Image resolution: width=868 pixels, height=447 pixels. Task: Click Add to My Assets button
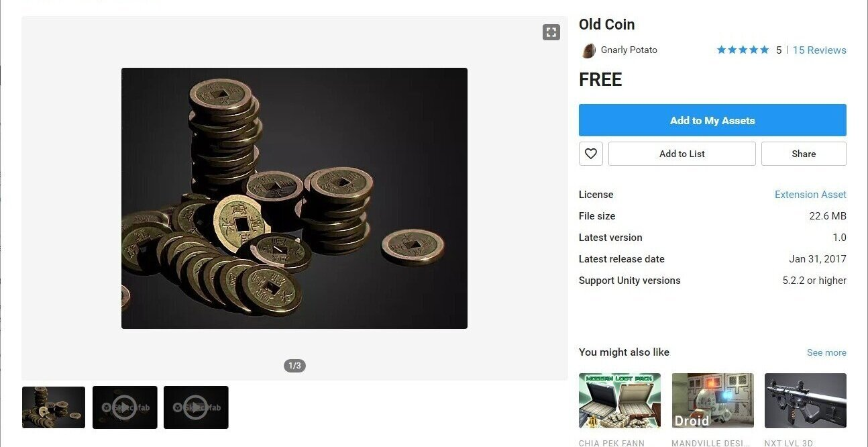tap(712, 121)
